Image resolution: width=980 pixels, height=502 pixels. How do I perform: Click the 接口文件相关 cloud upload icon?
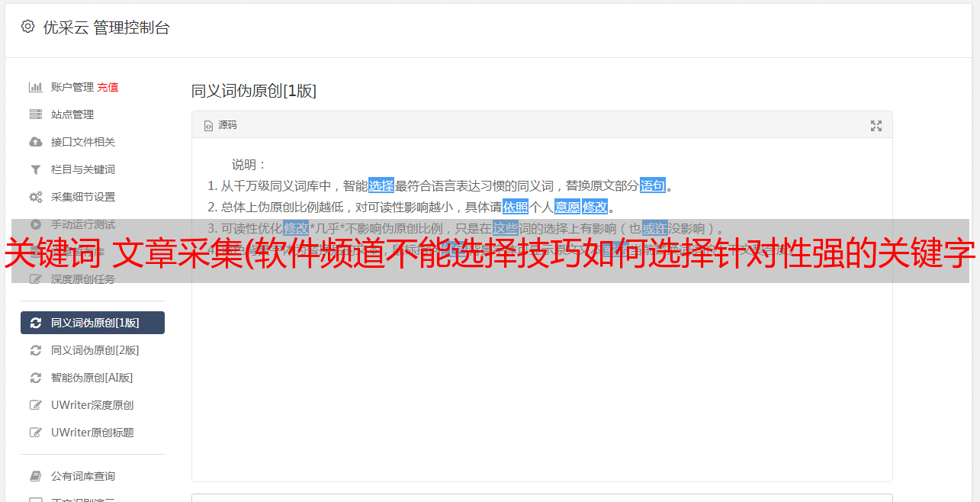35,142
